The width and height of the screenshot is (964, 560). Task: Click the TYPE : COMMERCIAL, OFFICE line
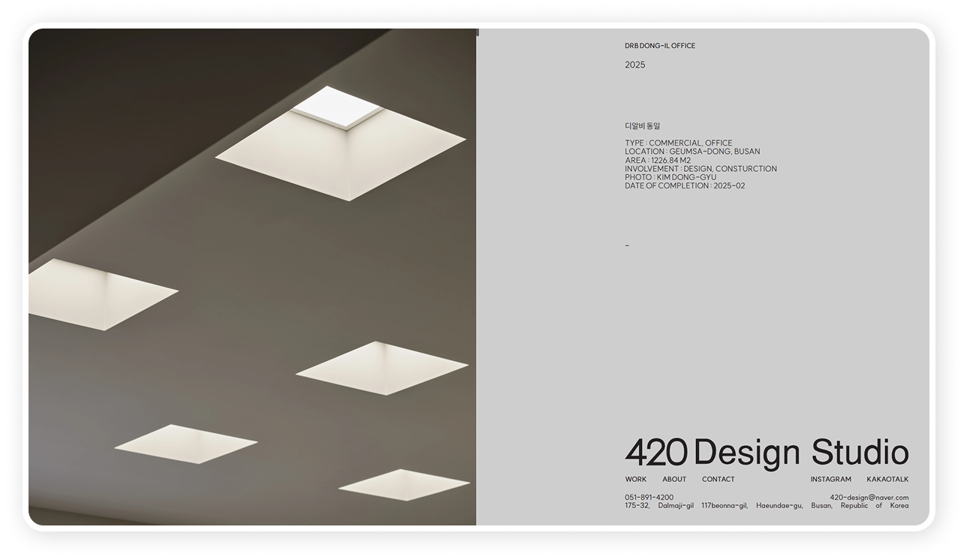pyautogui.click(x=678, y=143)
